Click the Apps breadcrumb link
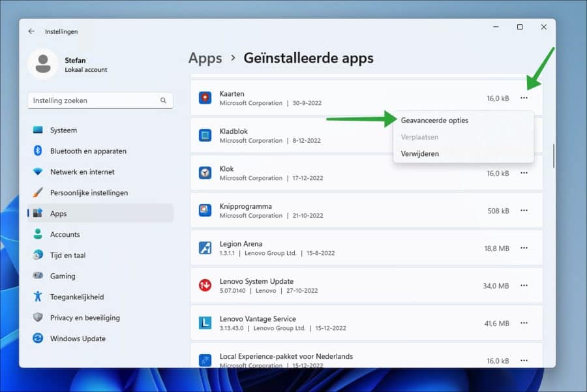Screen dimensions: 587x392 205,58
